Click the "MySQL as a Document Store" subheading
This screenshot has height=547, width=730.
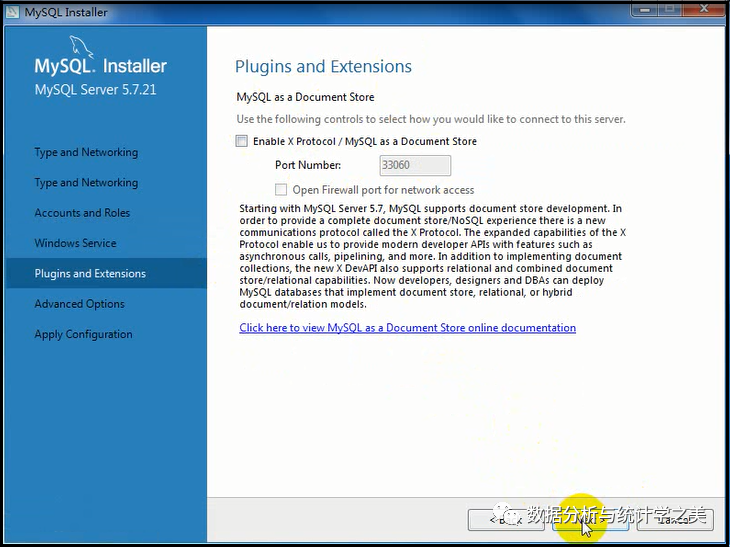[x=305, y=97]
